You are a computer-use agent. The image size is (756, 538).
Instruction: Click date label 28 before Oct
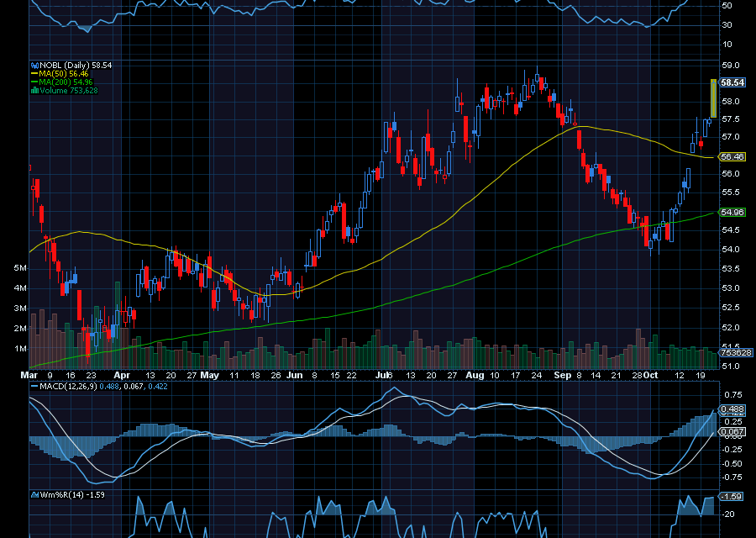[637, 376]
